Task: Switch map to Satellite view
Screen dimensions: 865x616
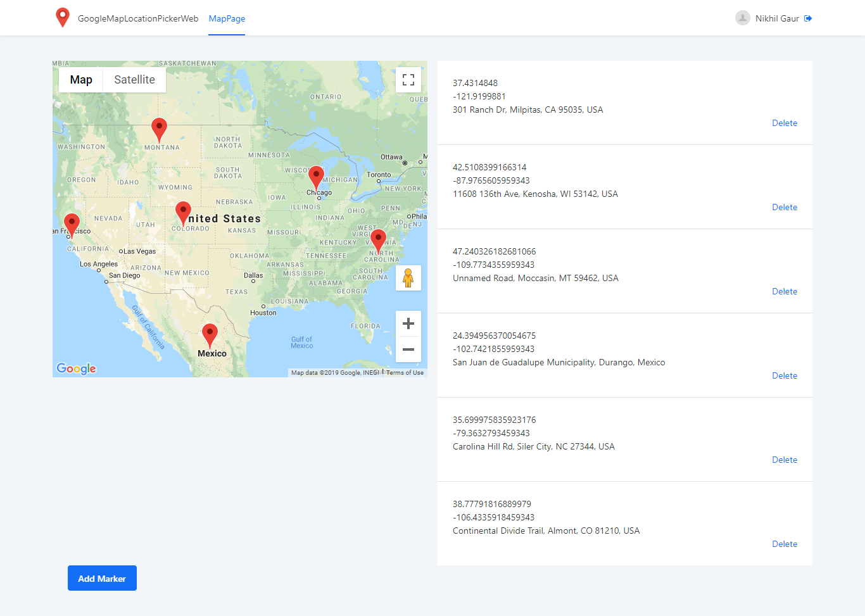Action: pyautogui.click(x=134, y=80)
